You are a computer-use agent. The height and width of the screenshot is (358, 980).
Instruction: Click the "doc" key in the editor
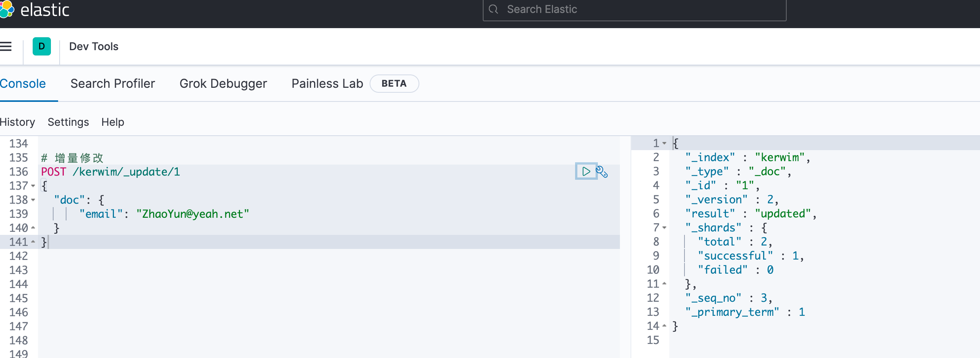(69, 200)
